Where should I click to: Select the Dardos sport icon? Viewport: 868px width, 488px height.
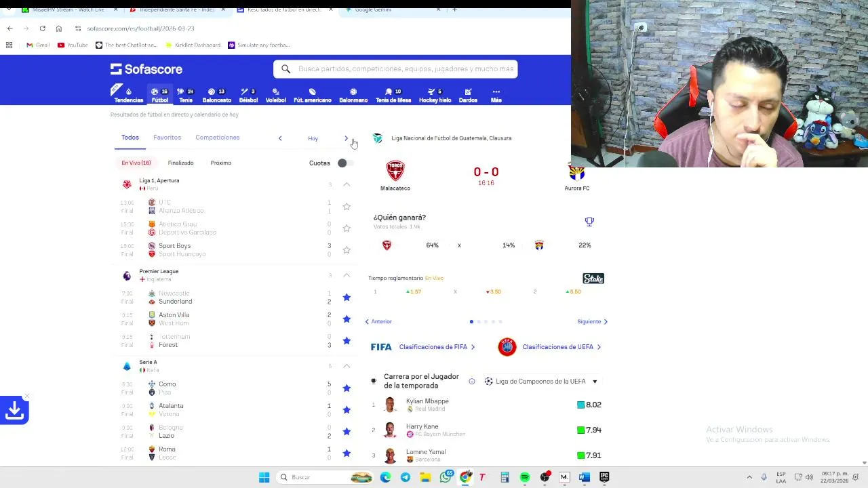[468, 95]
